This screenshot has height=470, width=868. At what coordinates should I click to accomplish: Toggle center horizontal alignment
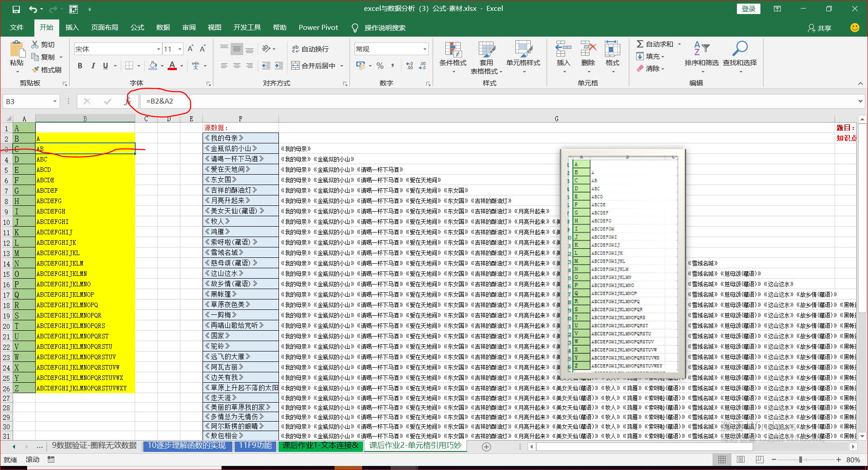point(236,66)
